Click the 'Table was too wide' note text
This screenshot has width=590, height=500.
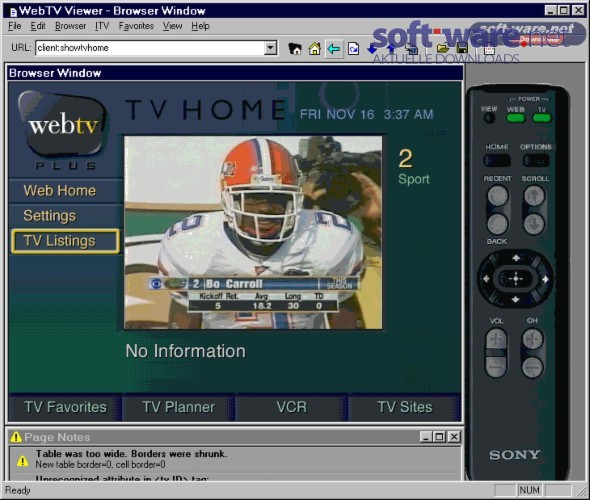tap(132, 454)
